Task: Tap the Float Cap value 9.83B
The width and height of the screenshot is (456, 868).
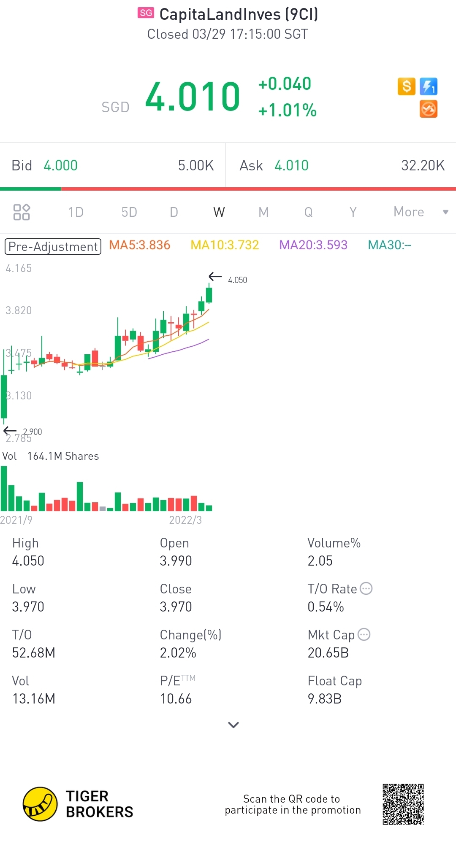Action: click(x=324, y=699)
